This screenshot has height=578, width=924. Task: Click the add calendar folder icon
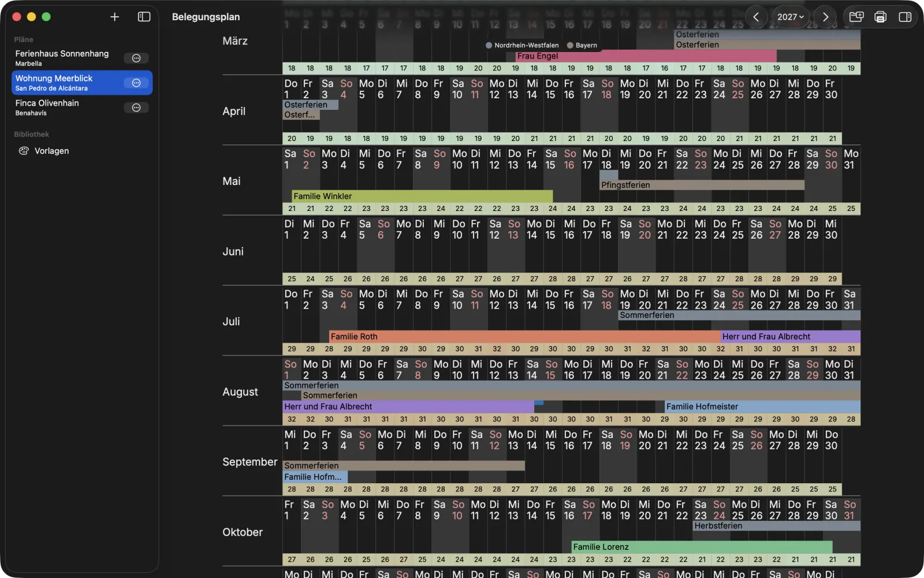[x=856, y=17]
